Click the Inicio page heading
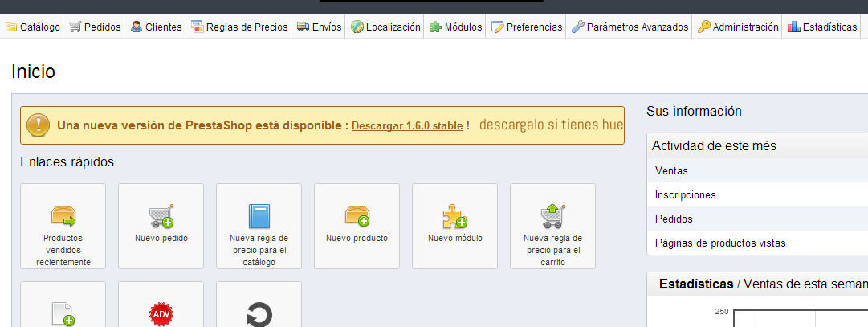The width and height of the screenshot is (868, 327). (x=33, y=72)
